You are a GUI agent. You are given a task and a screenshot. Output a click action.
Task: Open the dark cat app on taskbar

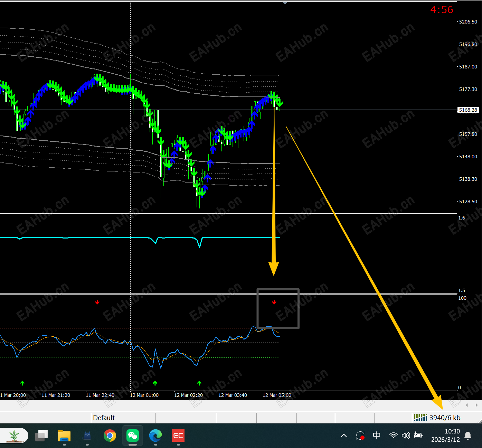[x=87, y=436]
